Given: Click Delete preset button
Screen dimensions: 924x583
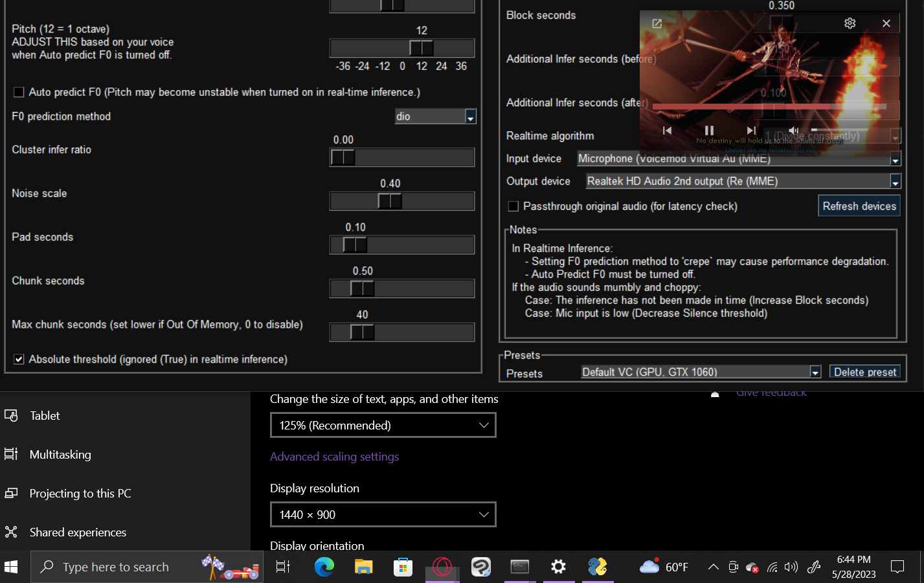Looking at the screenshot, I should 864,372.
